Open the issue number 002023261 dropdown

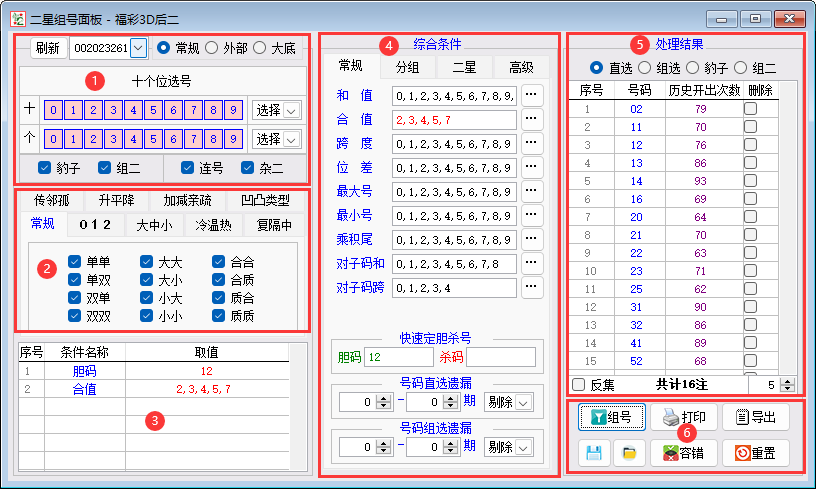coord(138,47)
